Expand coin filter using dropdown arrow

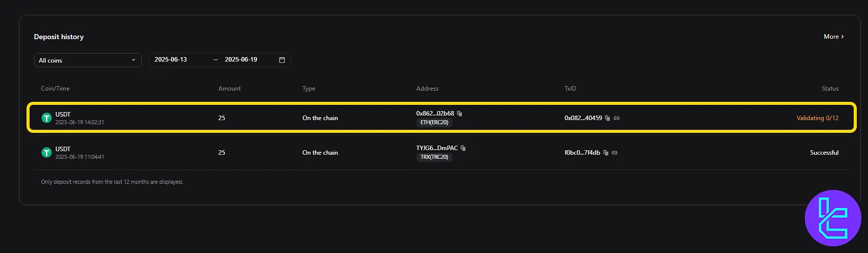(x=134, y=60)
